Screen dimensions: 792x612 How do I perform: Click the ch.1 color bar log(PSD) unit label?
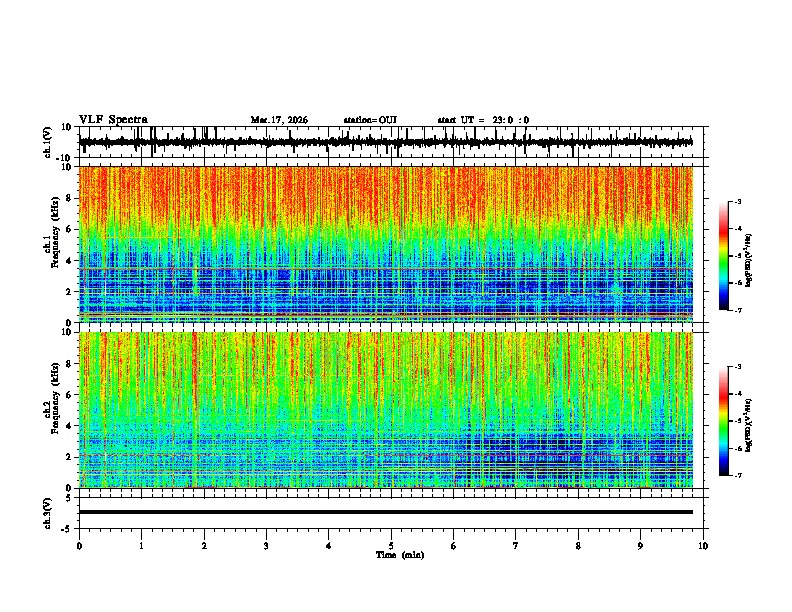point(749,260)
